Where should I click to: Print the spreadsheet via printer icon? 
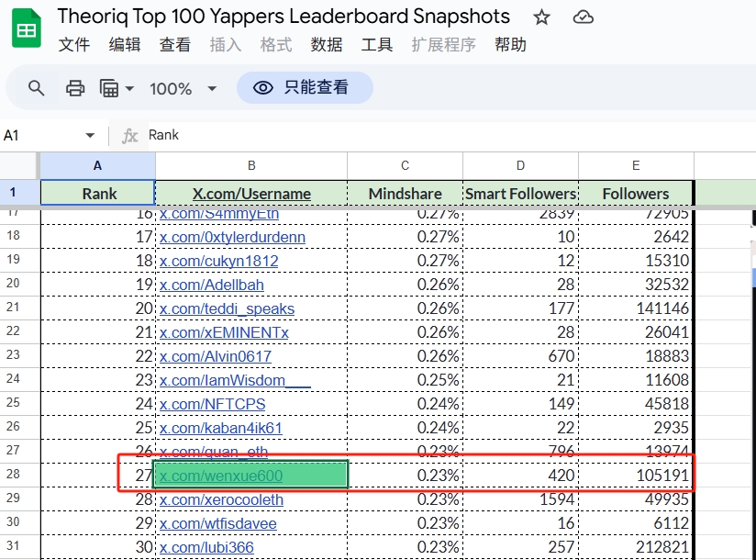coord(75,88)
